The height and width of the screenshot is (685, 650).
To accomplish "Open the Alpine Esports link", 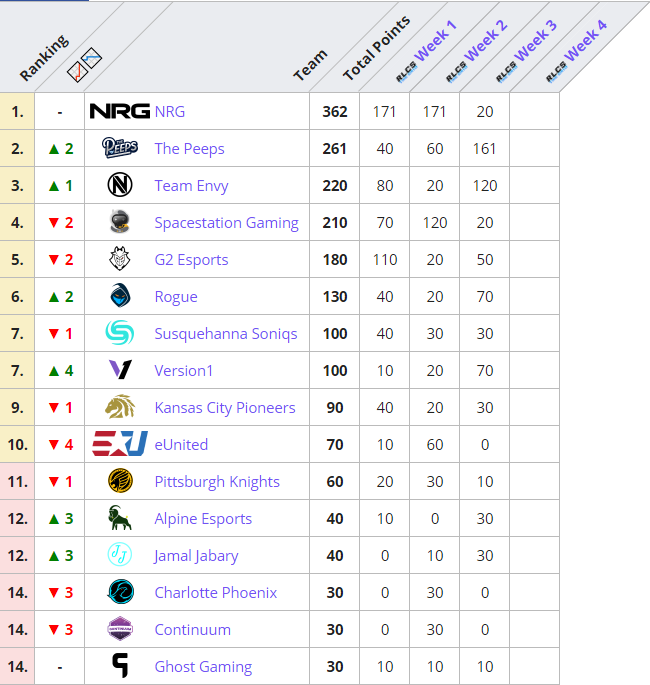I will click(203, 519).
